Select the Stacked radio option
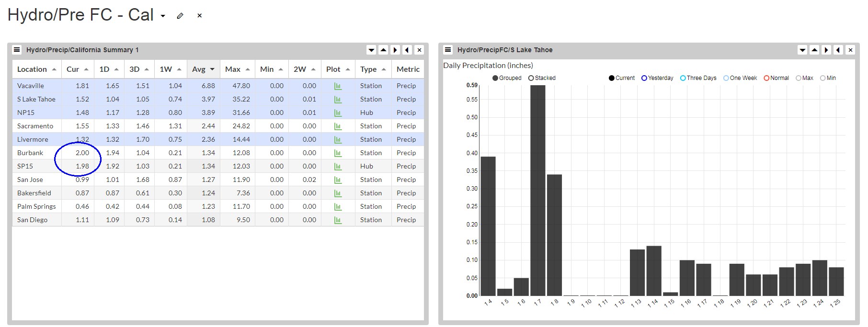This screenshot has width=868, height=327. click(531, 78)
